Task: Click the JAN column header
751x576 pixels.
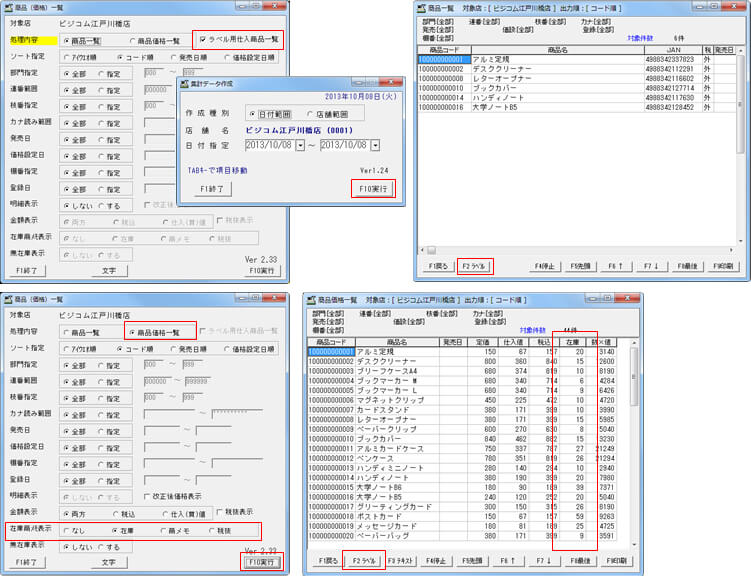Action: (675, 48)
